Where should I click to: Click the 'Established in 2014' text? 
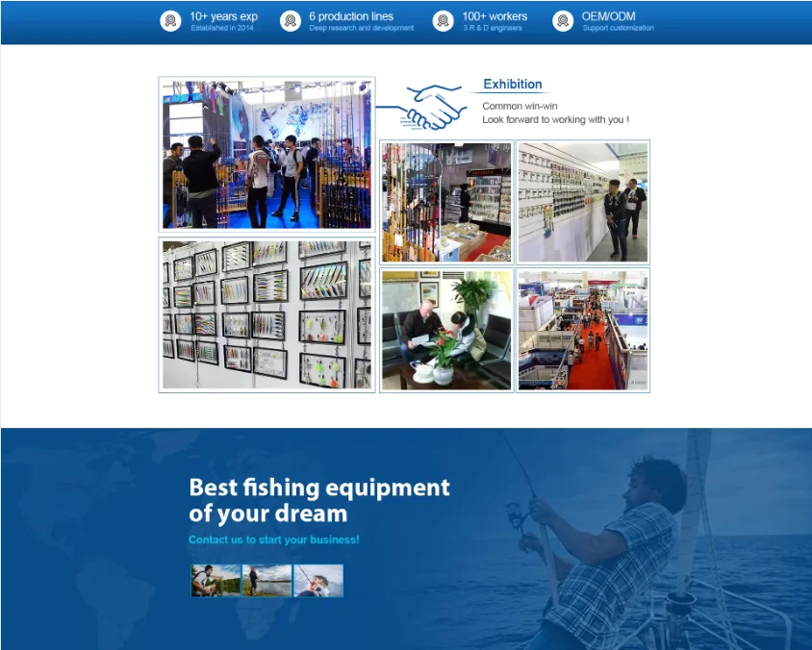point(222,28)
